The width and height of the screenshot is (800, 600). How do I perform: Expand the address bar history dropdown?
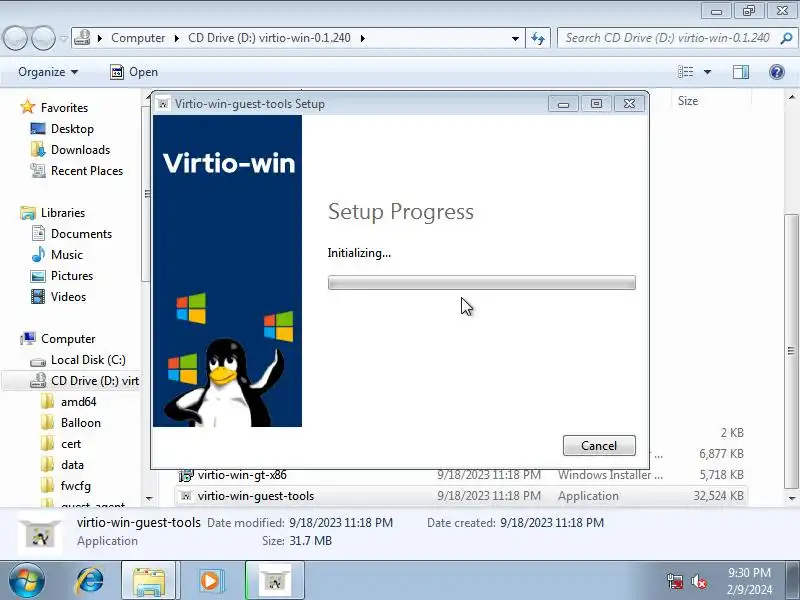point(515,38)
